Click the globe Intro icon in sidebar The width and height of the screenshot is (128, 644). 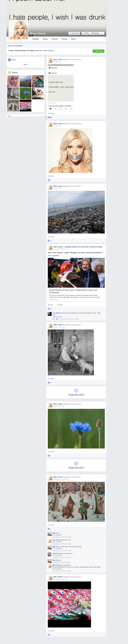click(9, 60)
